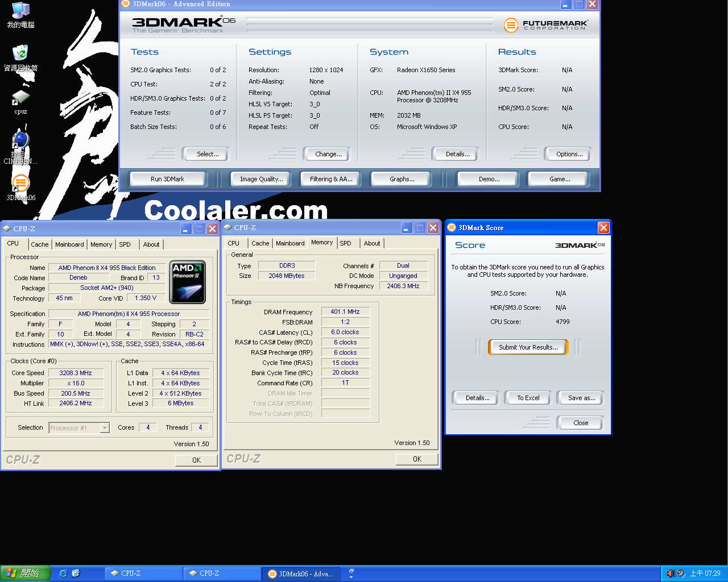Viewport: 728px width, 582px height.
Task: Open the 3DMark06 desktop shortcut
Action: click(20, 188)
